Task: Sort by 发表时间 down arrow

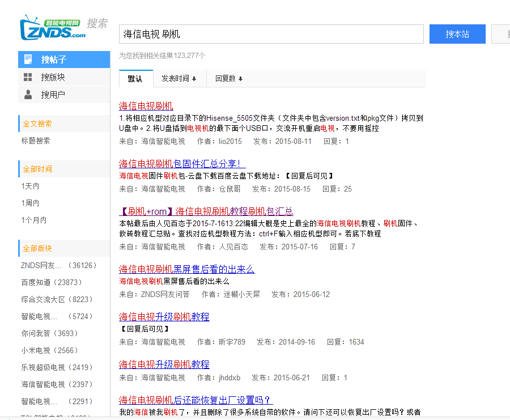Action: point(194,79)
